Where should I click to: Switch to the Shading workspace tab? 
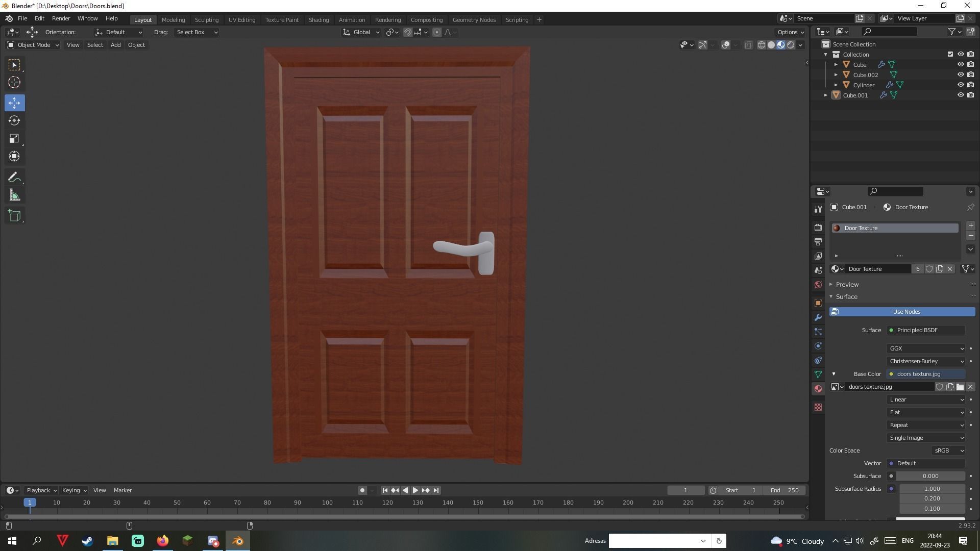[x=318, y=19]
